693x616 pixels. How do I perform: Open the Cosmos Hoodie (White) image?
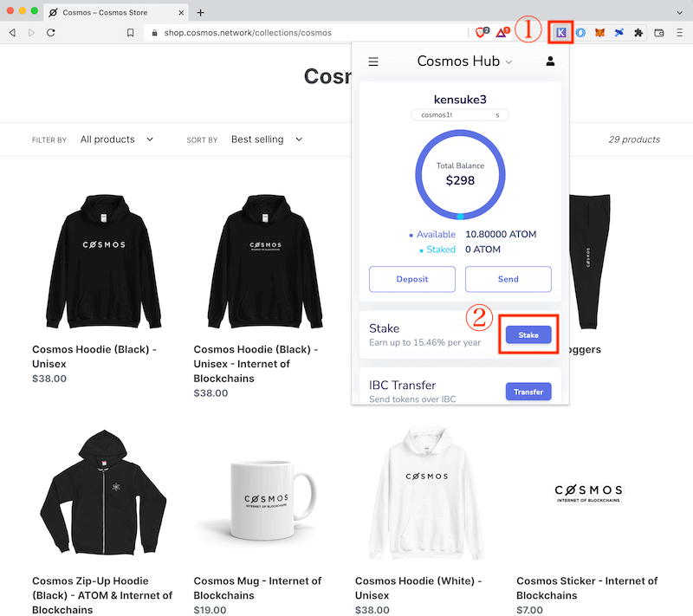point(426,493)
